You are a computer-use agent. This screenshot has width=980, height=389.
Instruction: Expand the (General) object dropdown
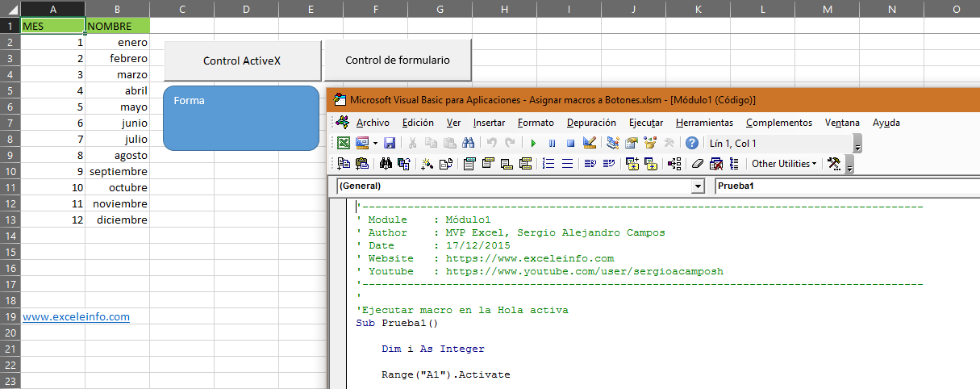pos(698,186)
